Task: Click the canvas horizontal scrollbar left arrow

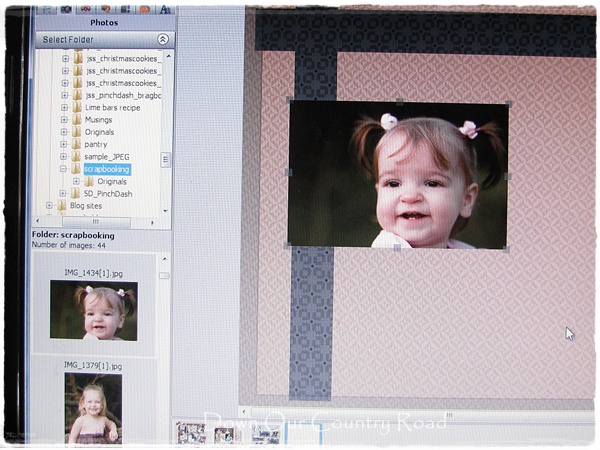Action: [x=244, y=412]
